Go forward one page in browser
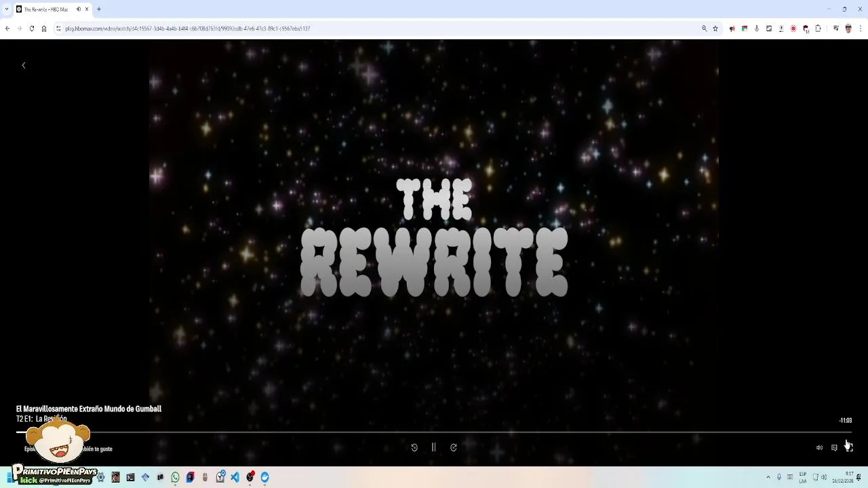 [x=19, y=28]
